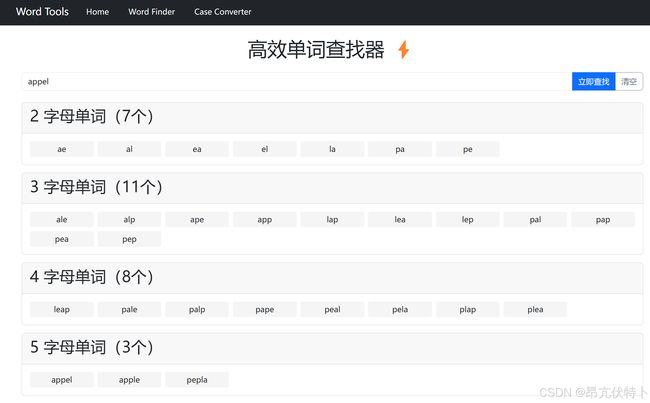This screenshot has height=403, width=650.
Task: Choose the three-letter word 'alp'
Action: [129, 219]
